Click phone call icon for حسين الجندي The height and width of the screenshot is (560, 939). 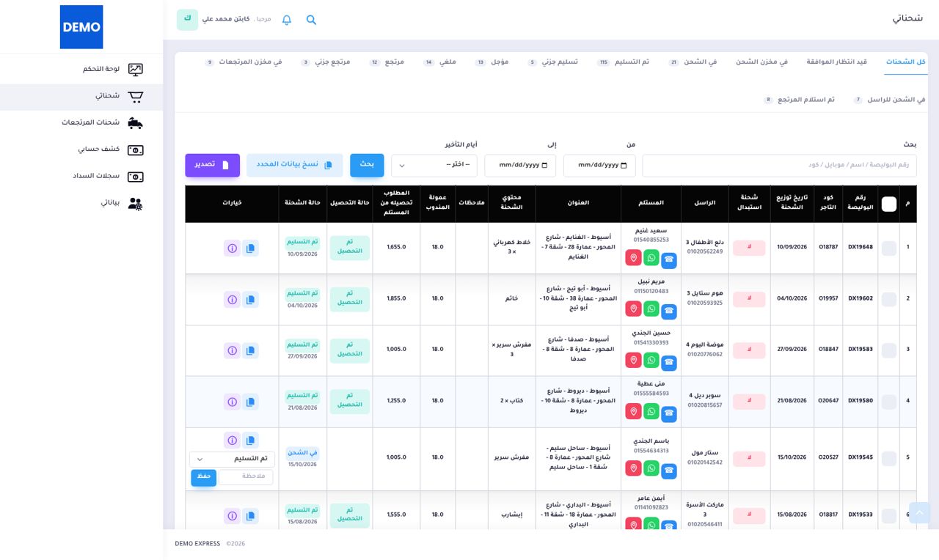coord(669,362)
